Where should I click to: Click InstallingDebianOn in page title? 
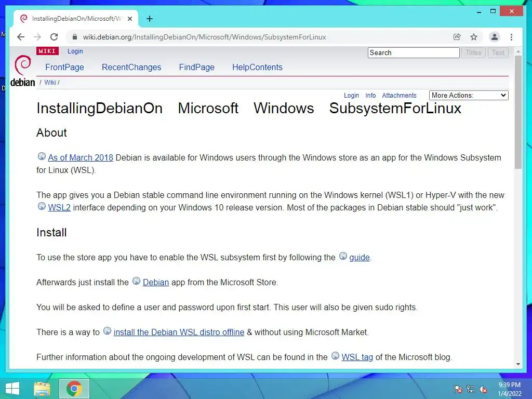99,109
